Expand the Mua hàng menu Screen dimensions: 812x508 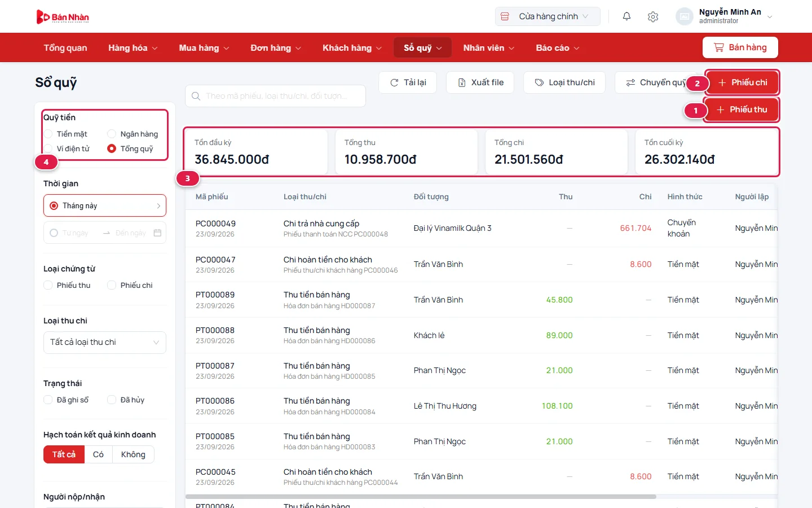pyautogui.click(x=204, y=48)
